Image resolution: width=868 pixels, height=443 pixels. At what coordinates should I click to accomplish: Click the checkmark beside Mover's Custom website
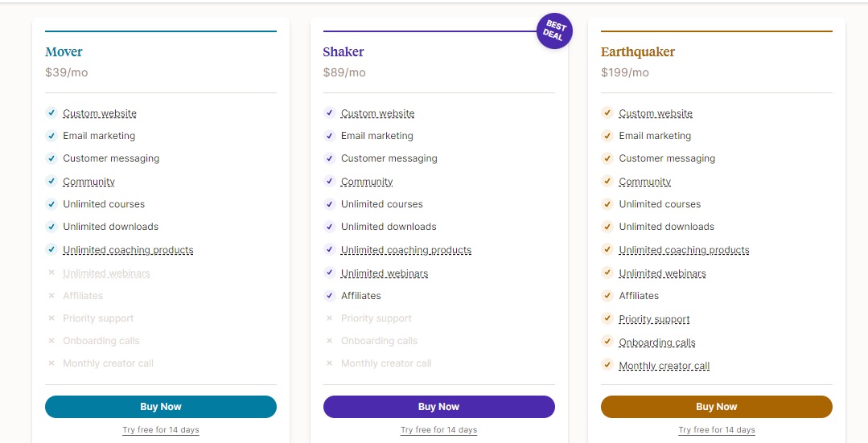pyautogui.click(x=51, y=113)
